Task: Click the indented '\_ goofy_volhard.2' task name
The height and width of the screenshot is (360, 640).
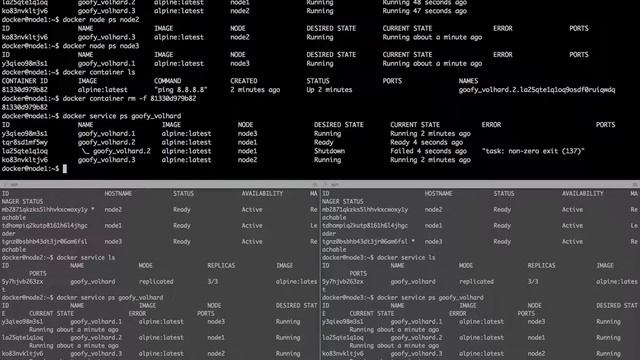Action: (116, 151)
